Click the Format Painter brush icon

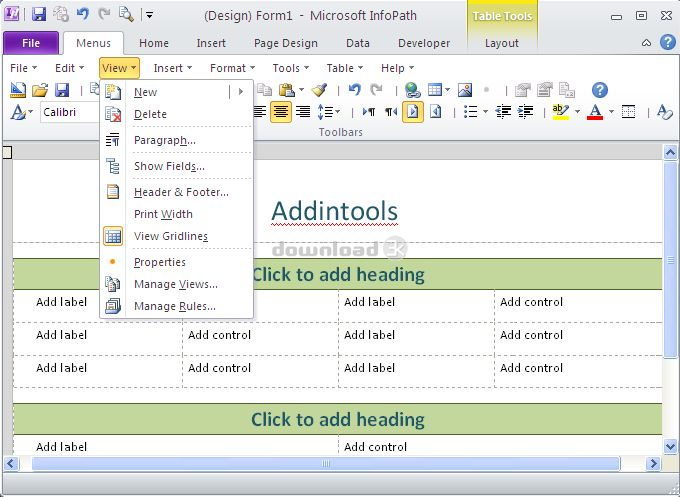pyautogui.click(x=319, y=90)
